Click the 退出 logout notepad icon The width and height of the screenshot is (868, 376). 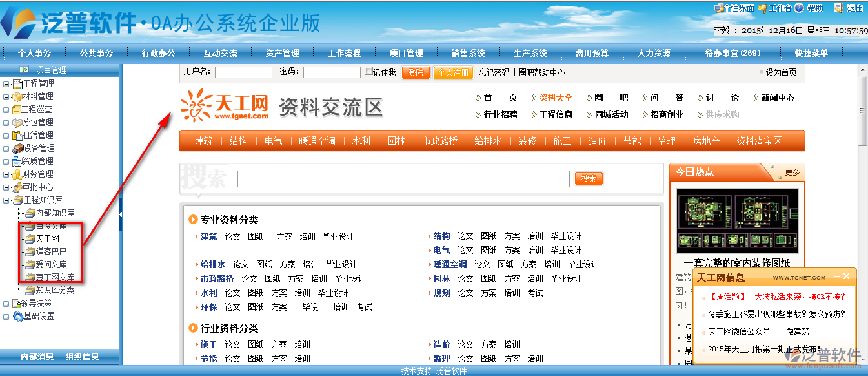click(x=838, y=8)
